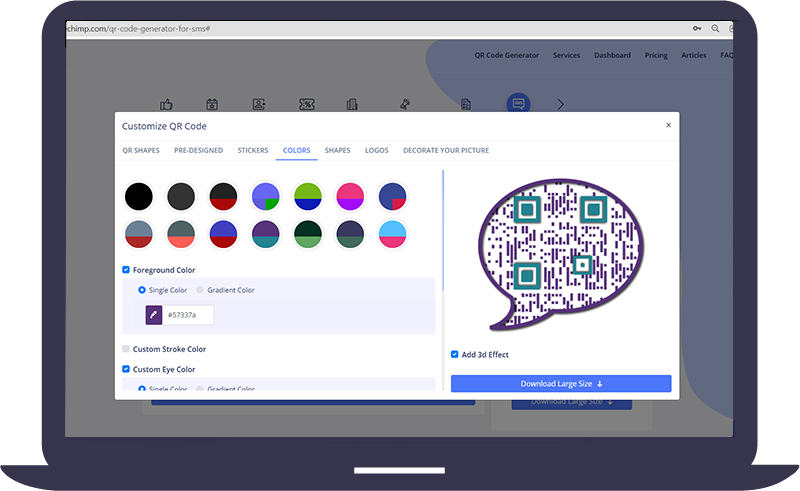Open the Services nav link
Viewport: 800px width, 491px height.
(x=566, y=55)
